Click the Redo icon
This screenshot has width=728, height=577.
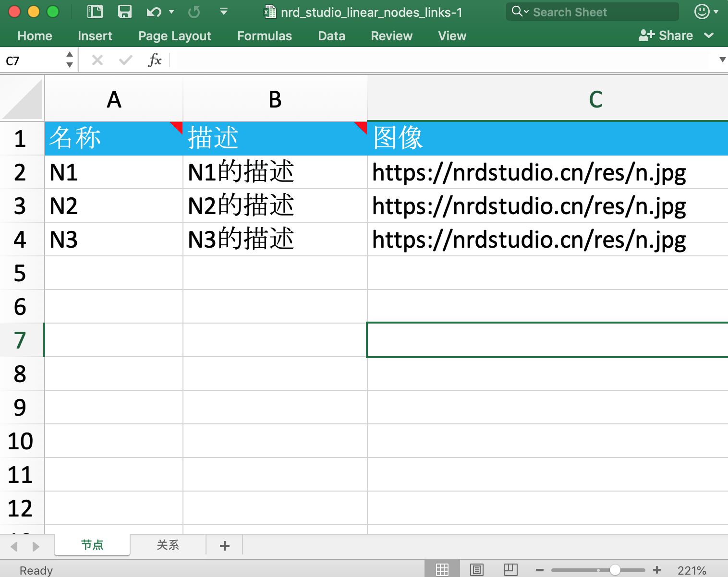click(x=194, y=12)
